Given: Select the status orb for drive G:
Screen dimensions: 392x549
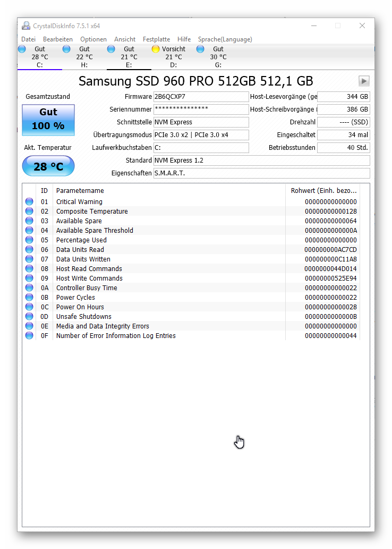Looking at the screenshot, I should (x=200, y=49).
